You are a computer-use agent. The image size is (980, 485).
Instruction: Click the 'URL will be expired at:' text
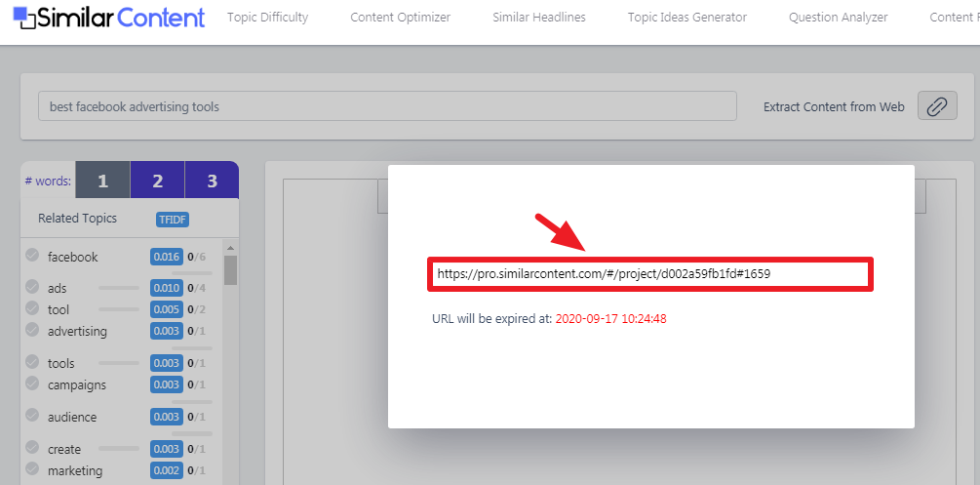[x=491, y=319]
